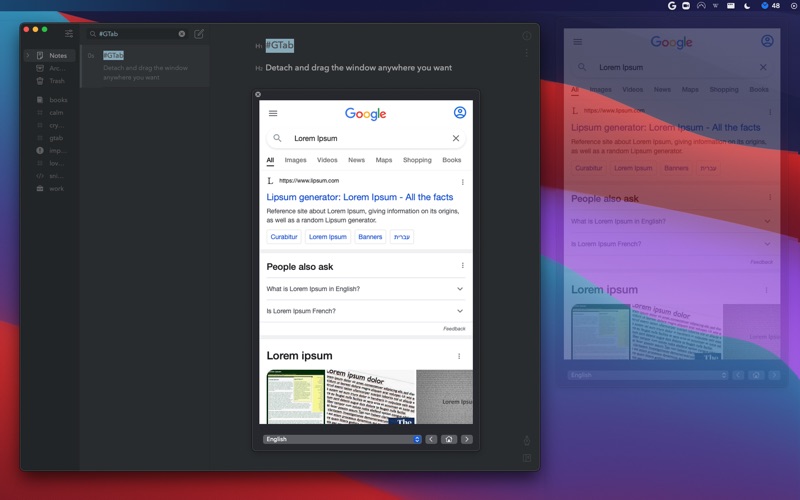Switch to Images tab in embedded Google results
Viewport: 800px width, 500px height.
(295, 160)
